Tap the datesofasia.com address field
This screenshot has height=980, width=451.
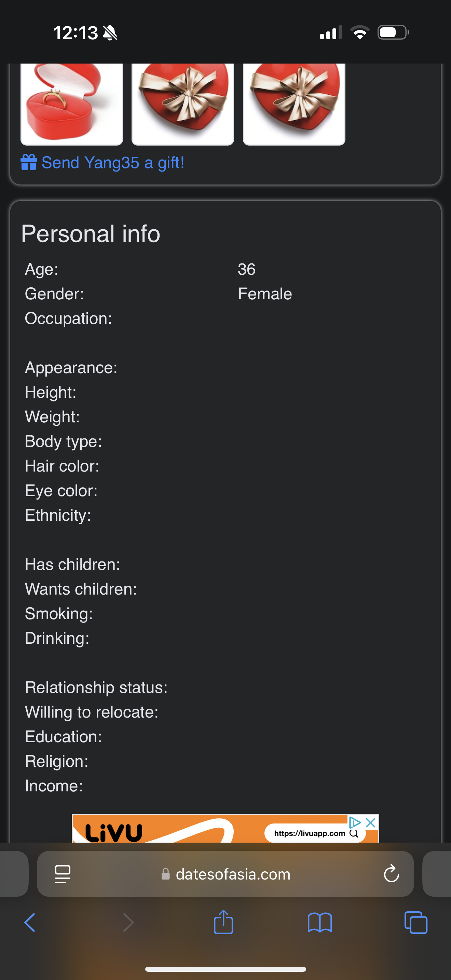pyautogui.click(x=225, y=874)
